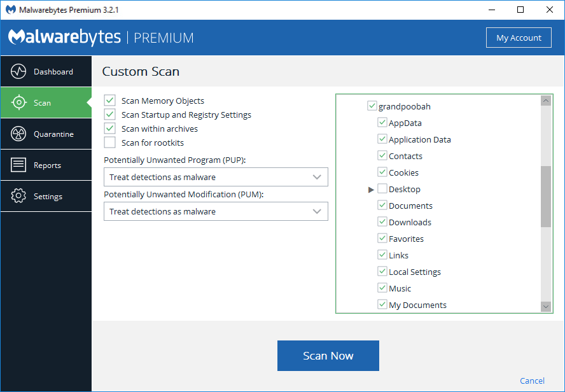Uncheck the Contacts folder checkbox
565x392 pixels.
pyautogui.click(x=382, y=156)
